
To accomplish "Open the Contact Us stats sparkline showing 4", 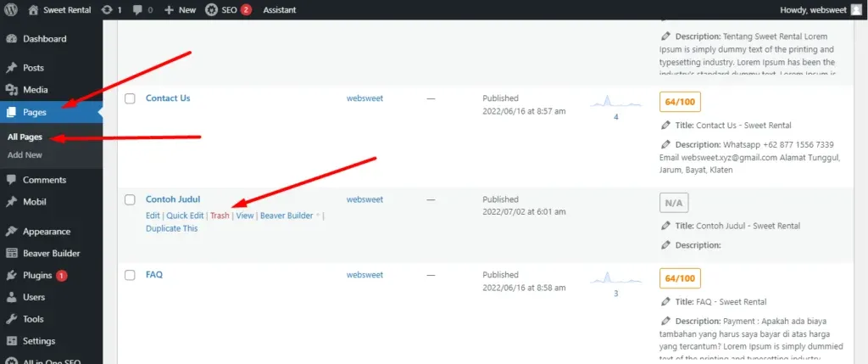I will click(x=615, y=108).
